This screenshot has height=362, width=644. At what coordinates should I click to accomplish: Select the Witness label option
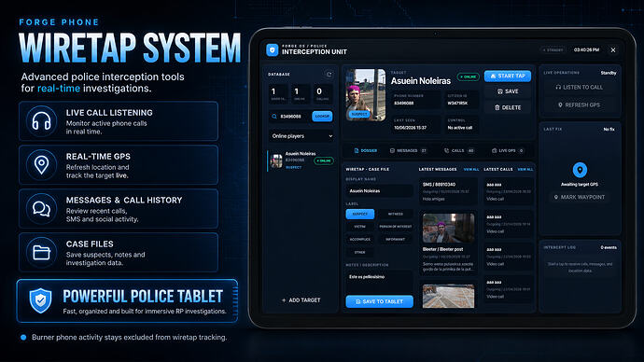click(x=395, y=214)
